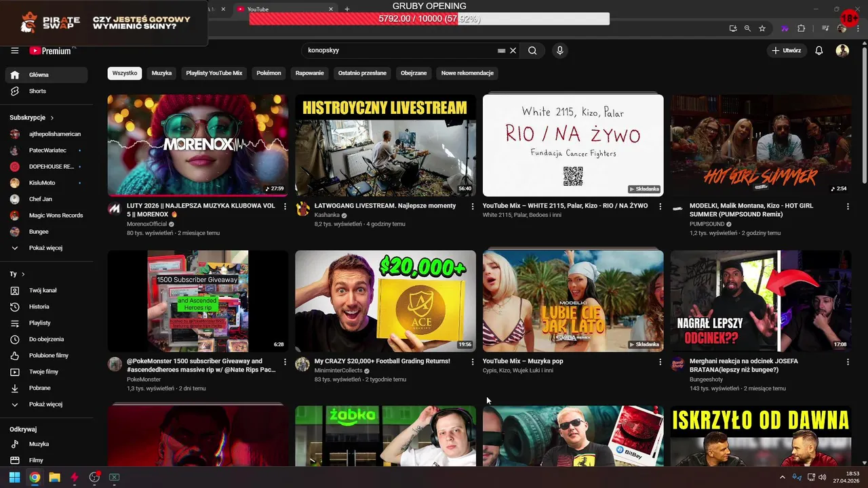Select the Pokémon filter chip
868x488 pixels.
[x=269, y=73]
